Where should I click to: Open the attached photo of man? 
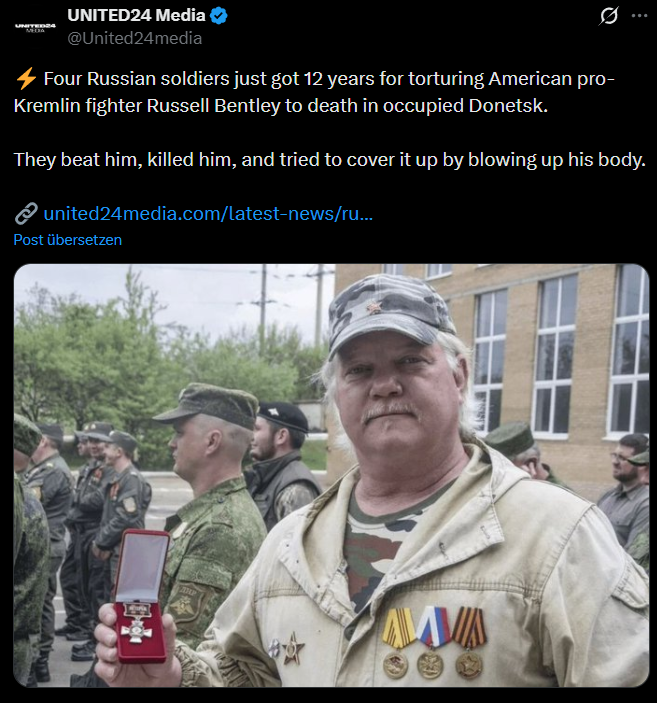coord(331,475)
